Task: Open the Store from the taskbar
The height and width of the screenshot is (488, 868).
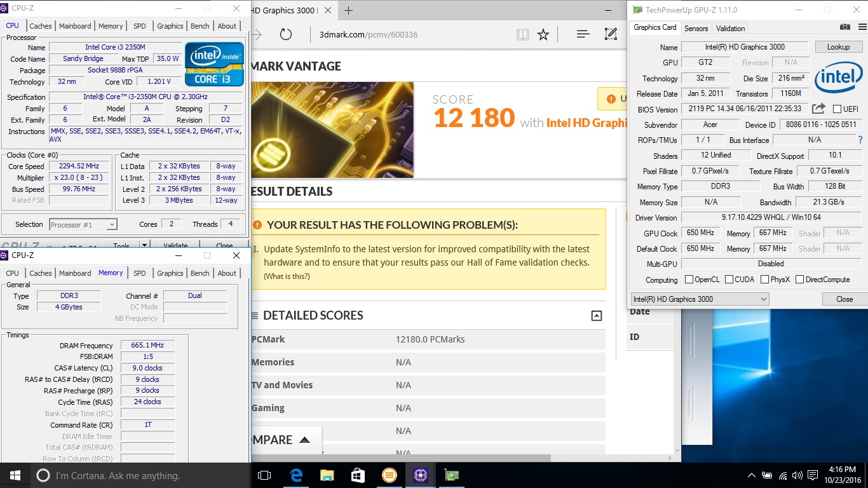Action: [x=358, y=475]
